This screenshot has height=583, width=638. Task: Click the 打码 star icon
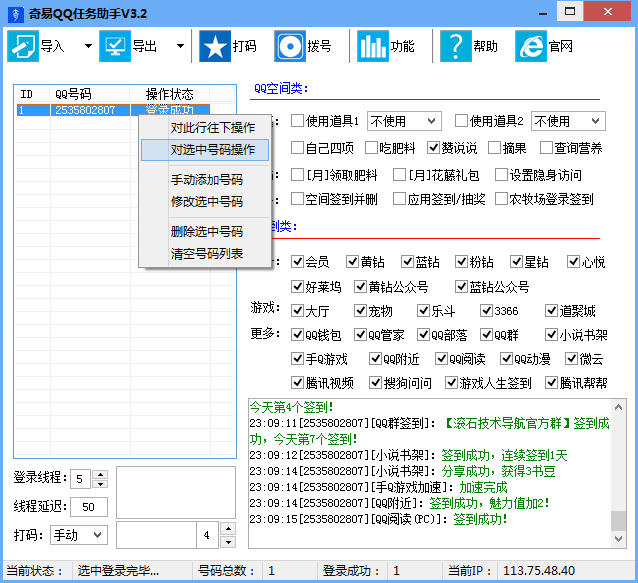(x=215, y=46)
